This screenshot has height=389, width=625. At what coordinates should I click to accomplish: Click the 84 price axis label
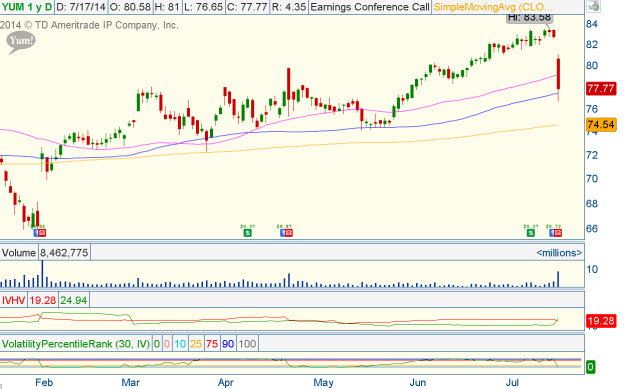pyautogui.click(x=592, y=24)
